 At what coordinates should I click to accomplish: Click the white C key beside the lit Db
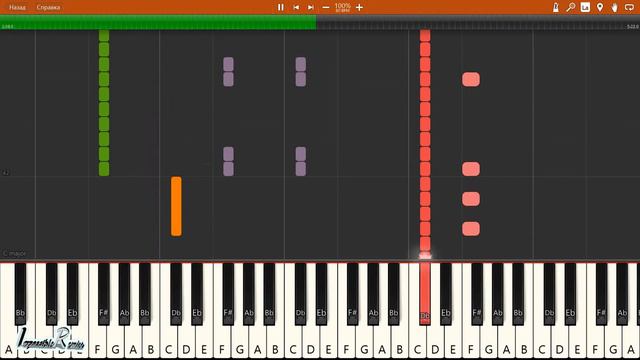tap(417, 342)
